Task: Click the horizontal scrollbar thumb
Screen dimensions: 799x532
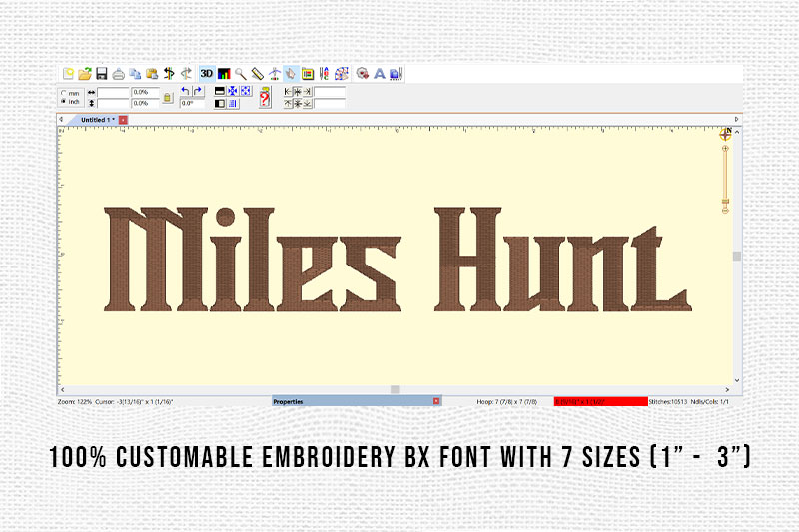Action: [395, 389]
